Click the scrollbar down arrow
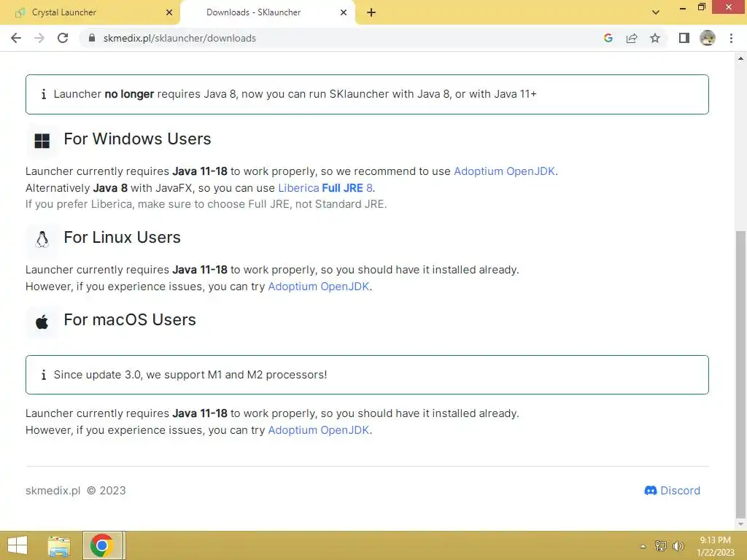Screen dimensions: 747x560 click(x=741, y=524)
